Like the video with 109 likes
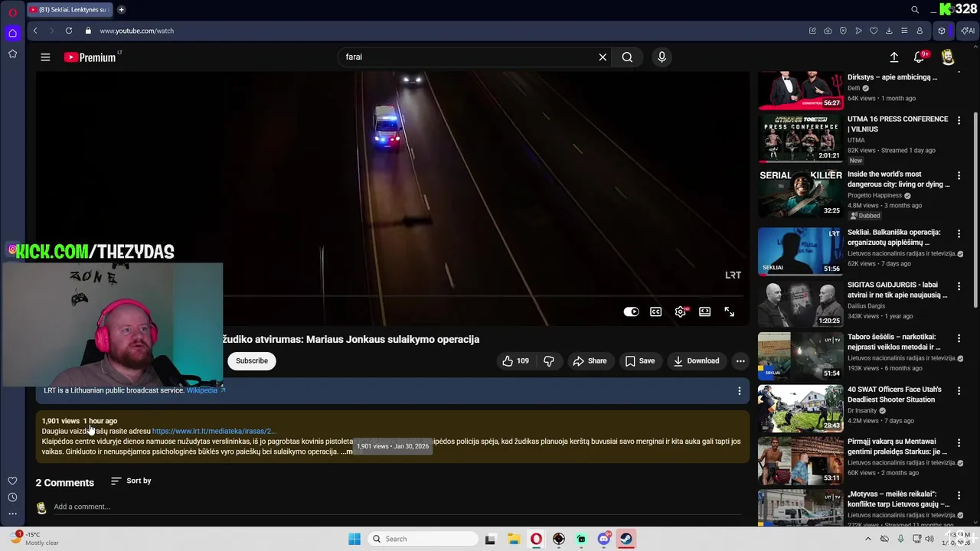The image size is (980, 551). 515,361
